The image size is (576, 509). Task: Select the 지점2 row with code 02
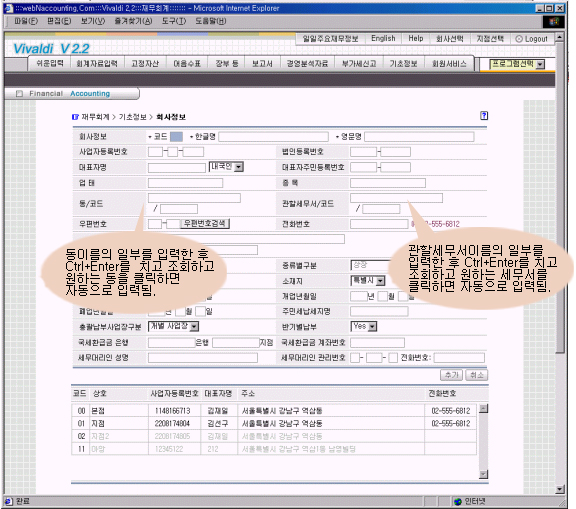click(x=274, y=436)
